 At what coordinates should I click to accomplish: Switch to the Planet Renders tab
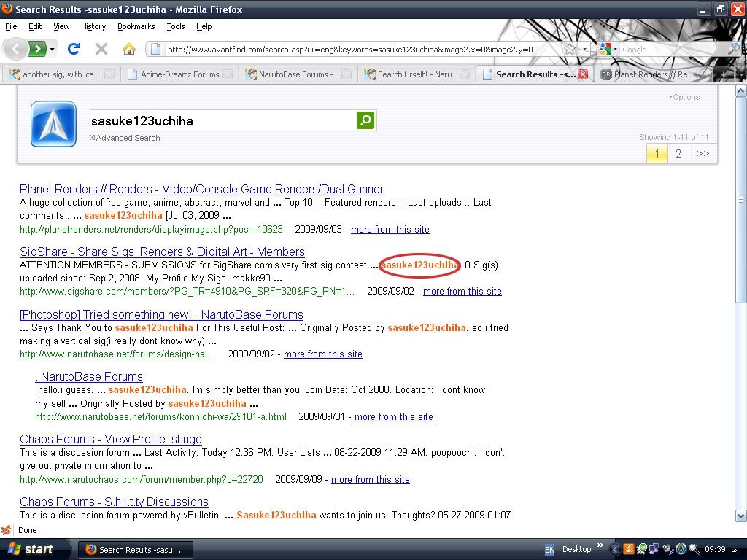click(653, 74)
